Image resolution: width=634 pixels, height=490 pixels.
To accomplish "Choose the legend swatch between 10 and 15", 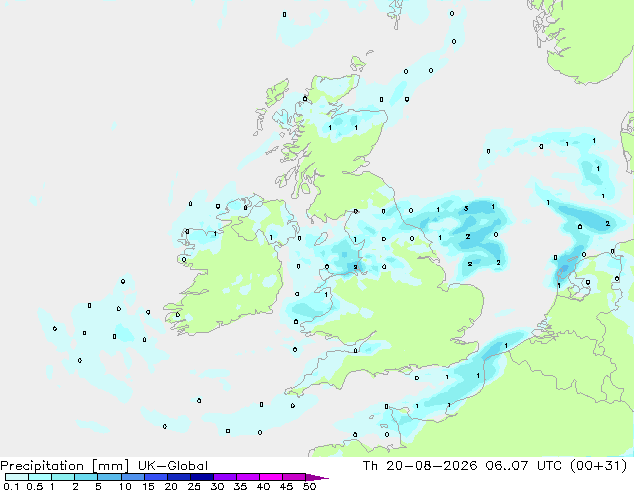I will [132, 477].
